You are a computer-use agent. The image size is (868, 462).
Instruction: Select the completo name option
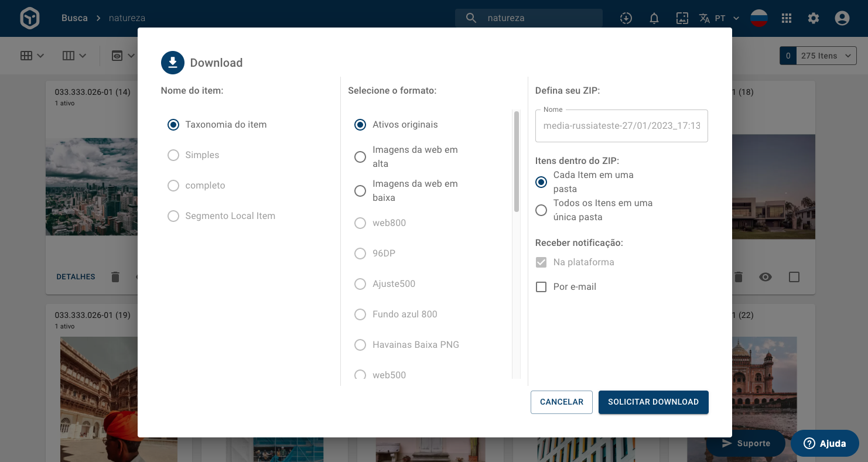[173, 186]
